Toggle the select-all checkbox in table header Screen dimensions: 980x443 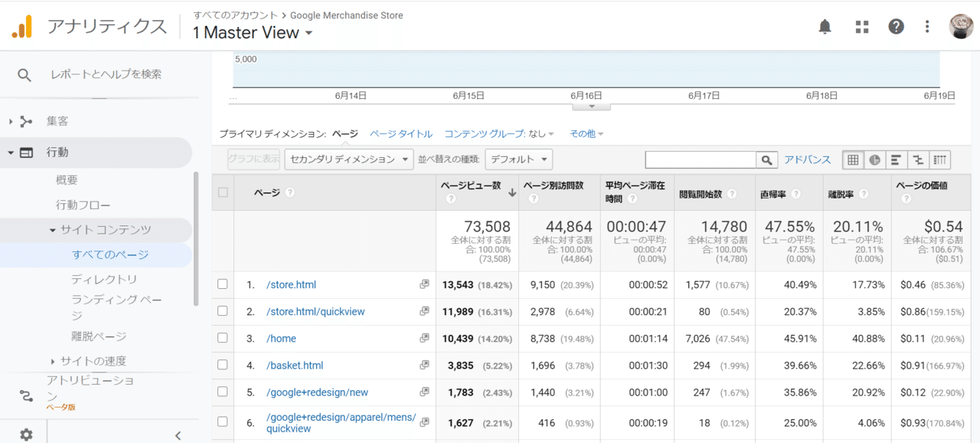pos(223,192)
